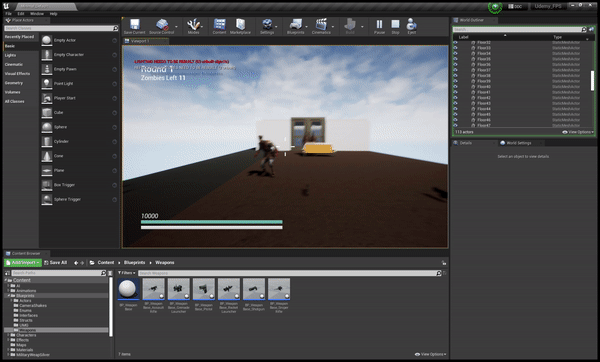
Task: Open the Modes toolbar icon
Action: point(193,24)
